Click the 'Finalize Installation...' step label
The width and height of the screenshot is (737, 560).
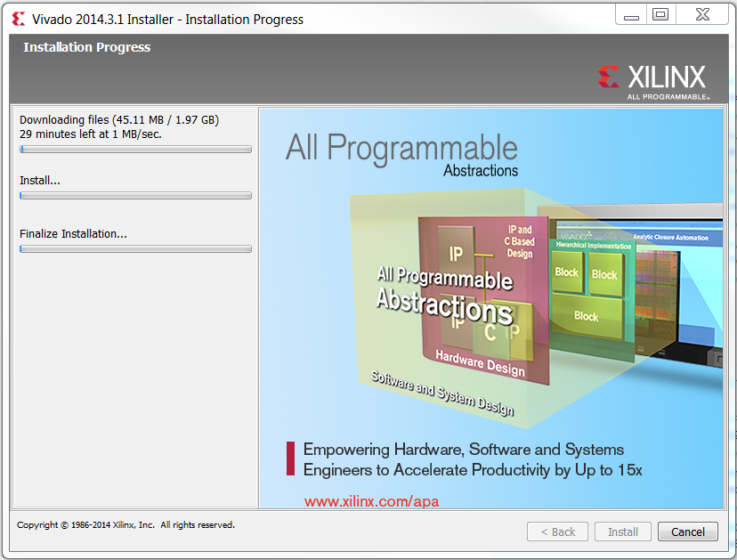[x=73, y=233]
